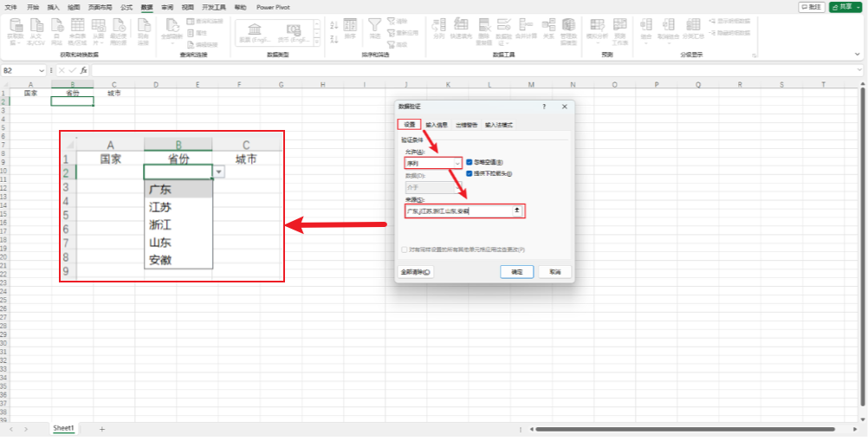Collapse the ribbon with the chevron

(x=858, y=55)
